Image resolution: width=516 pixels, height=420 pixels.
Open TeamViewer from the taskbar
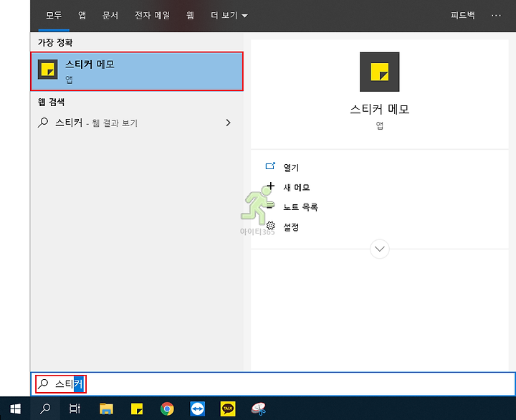198,409
